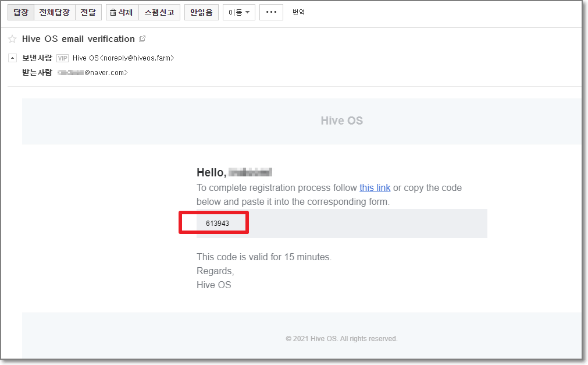This screenshot has width=588, height=365.
Task: Click the 전달 (Forward) button
Action: tap(88, 12)
